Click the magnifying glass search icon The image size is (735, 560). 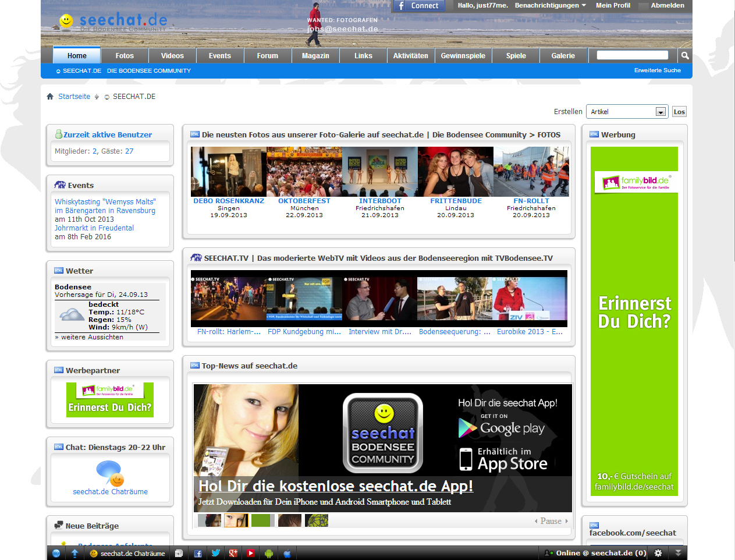click(685, 55)
